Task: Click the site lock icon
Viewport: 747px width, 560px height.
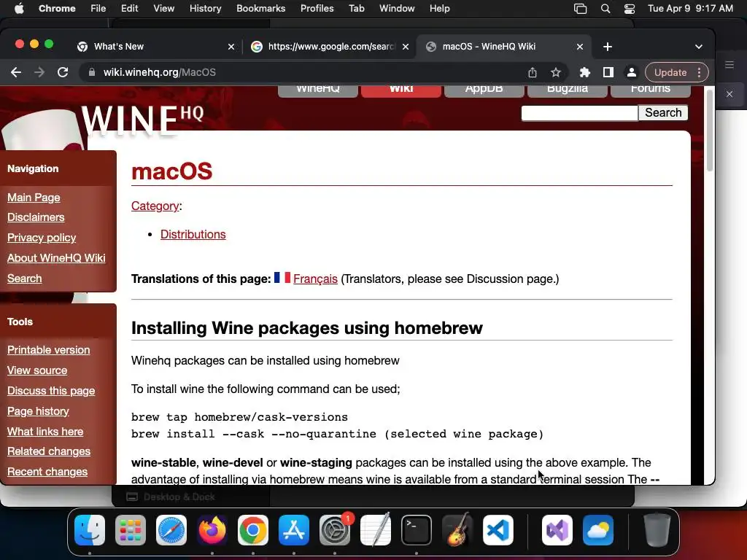Action: point(93,72)
